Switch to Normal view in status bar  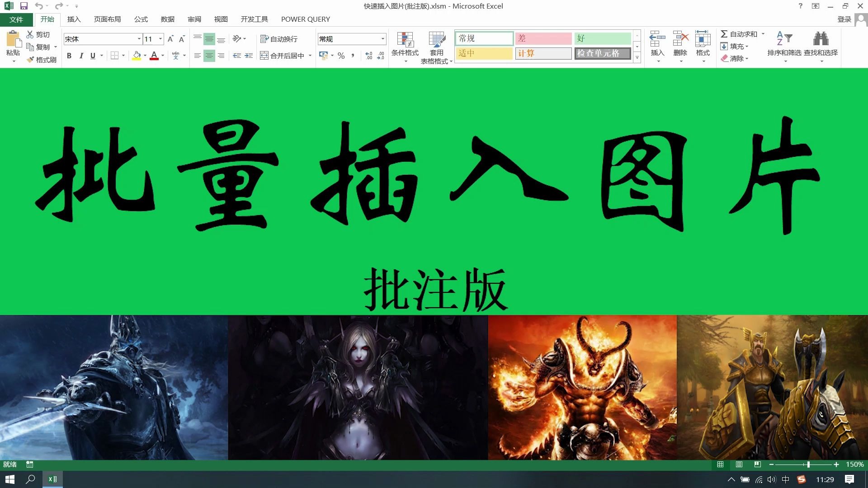coord(720,465)
